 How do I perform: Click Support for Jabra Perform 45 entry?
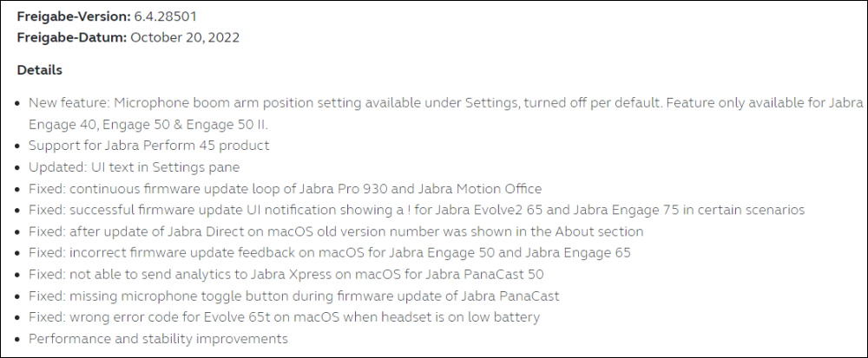point(149,146)
